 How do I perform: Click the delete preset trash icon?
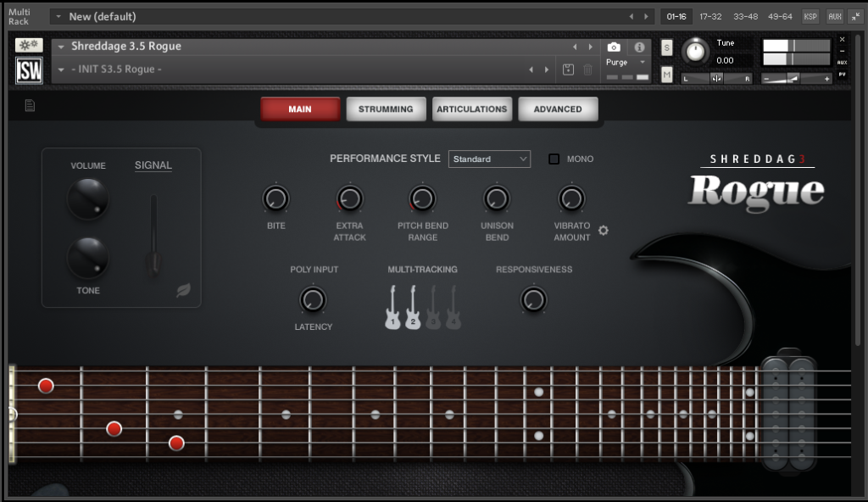tap(588, 70)
